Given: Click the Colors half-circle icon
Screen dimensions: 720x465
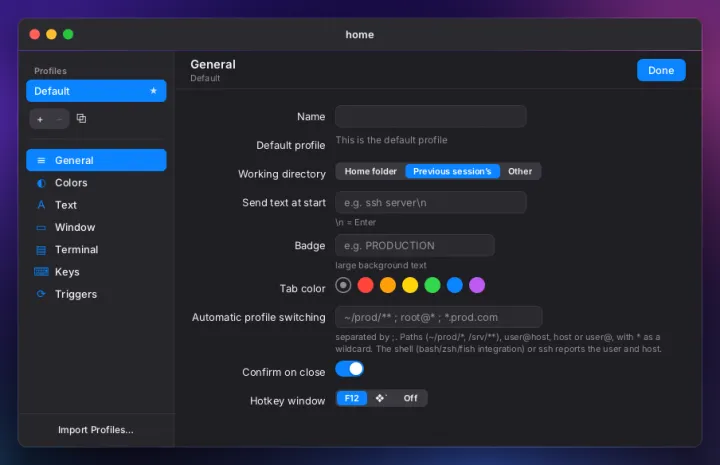Looking at the screenshot, I should tap(41, 183).
